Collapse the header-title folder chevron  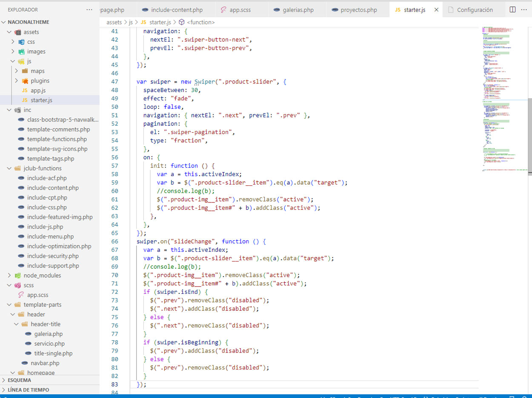[x=17, y=324]
